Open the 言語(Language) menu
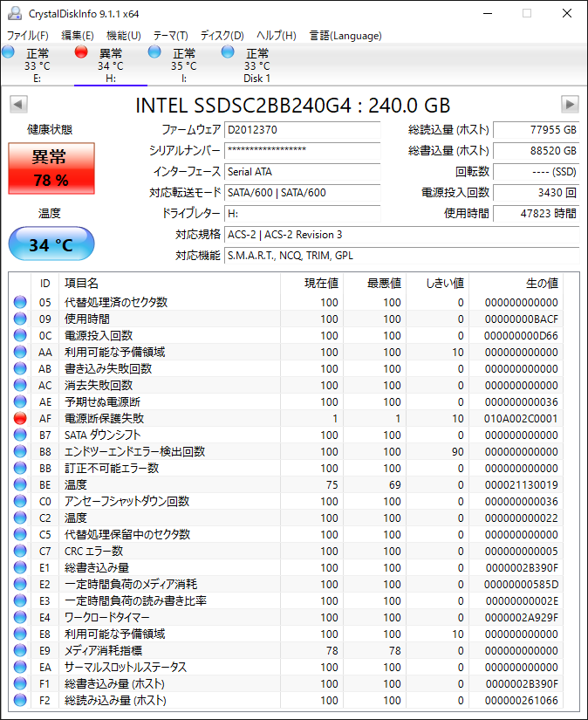The height and width of the screenshot is (720, 588). tap(345, 36)
